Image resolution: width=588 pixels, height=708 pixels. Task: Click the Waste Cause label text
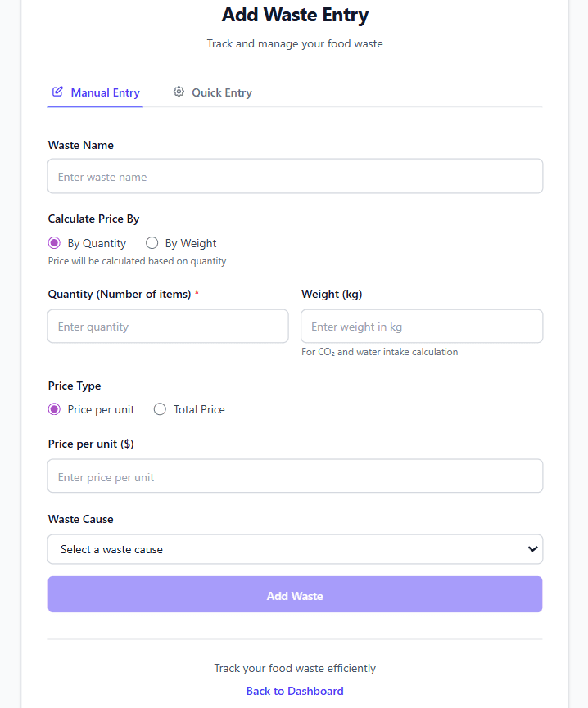(x=81, y=519)
